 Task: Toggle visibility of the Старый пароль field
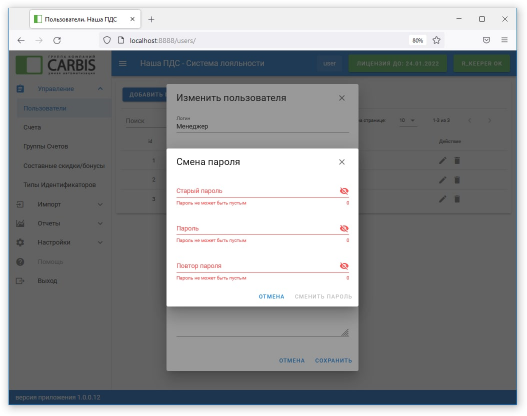coord(344,191)
